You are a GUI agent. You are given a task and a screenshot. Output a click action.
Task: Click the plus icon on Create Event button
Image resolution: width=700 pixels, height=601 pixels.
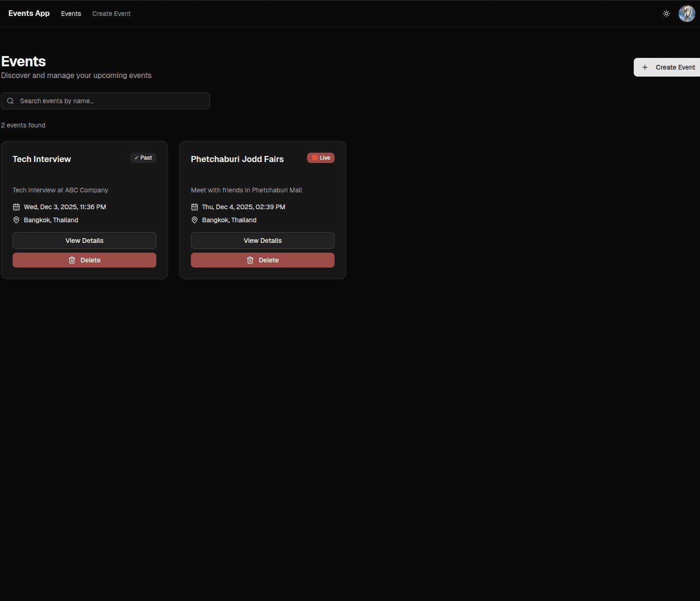click(645, 67)
